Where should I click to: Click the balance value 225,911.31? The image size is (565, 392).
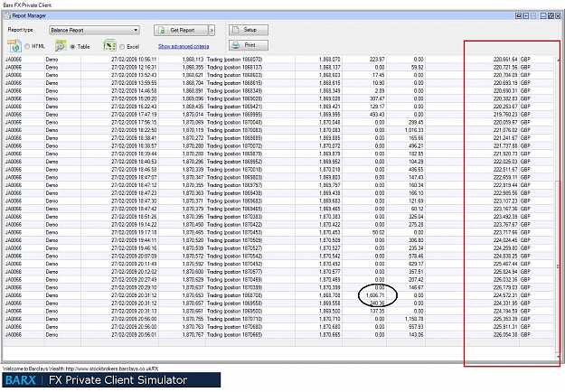505,327
